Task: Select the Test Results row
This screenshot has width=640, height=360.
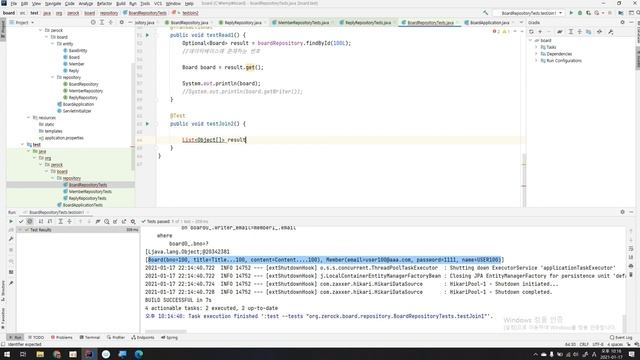Action: click(x=78, y=230)
